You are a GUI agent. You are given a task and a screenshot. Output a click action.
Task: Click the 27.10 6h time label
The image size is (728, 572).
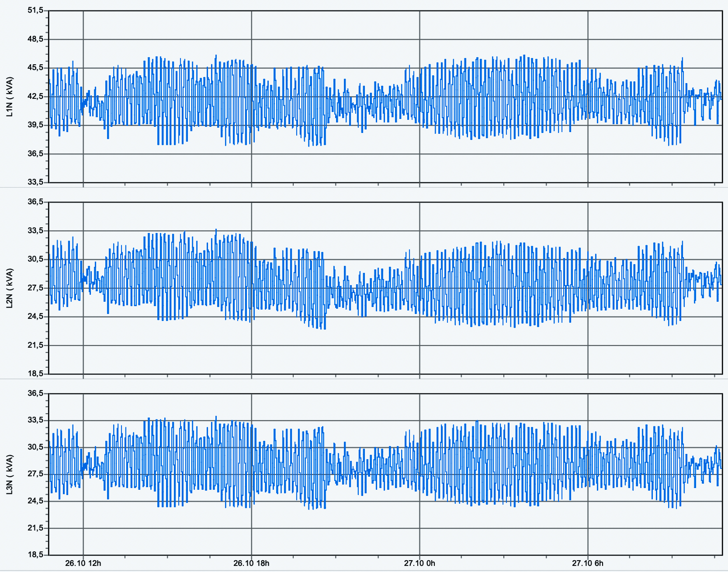click(x=588, y=563)
